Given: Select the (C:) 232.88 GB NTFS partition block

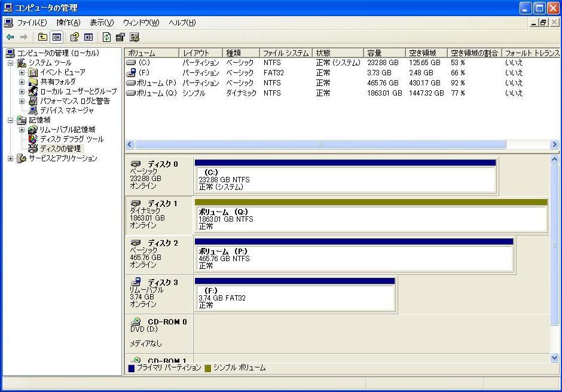Looking at the screenshot, I should [x=346, y=176].
